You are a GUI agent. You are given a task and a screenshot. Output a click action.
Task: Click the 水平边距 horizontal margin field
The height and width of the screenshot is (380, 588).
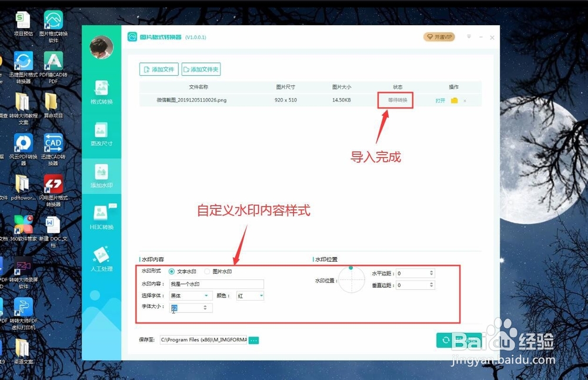(x=415, y=273)
